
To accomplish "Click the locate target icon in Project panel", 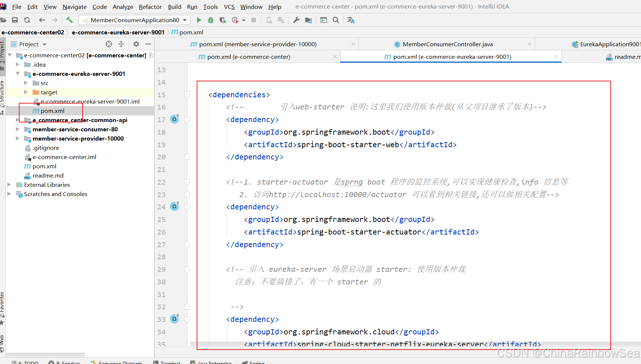I will (x=109, y=44).
